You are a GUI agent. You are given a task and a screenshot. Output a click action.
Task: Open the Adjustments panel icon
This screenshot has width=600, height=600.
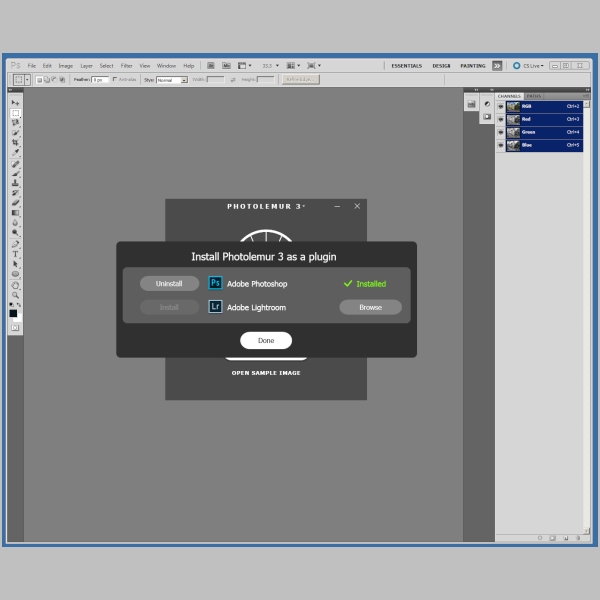click(487, 104)
